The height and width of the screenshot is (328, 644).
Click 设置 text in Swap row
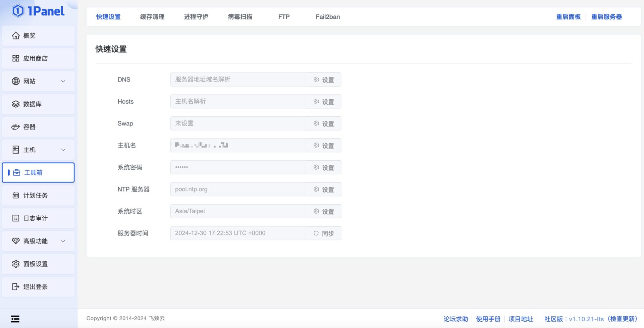[x=328, y=124]
